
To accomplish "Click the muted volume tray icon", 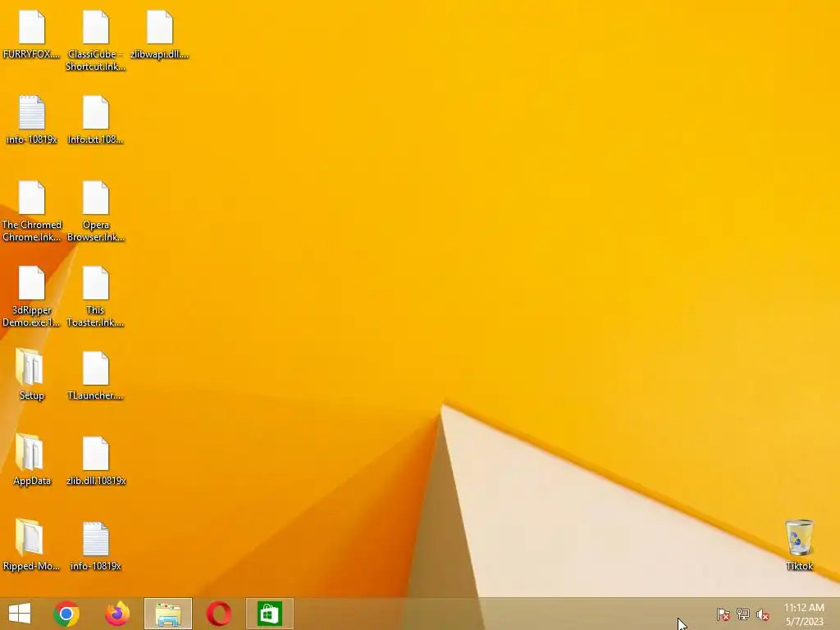I will click(763, 614).
